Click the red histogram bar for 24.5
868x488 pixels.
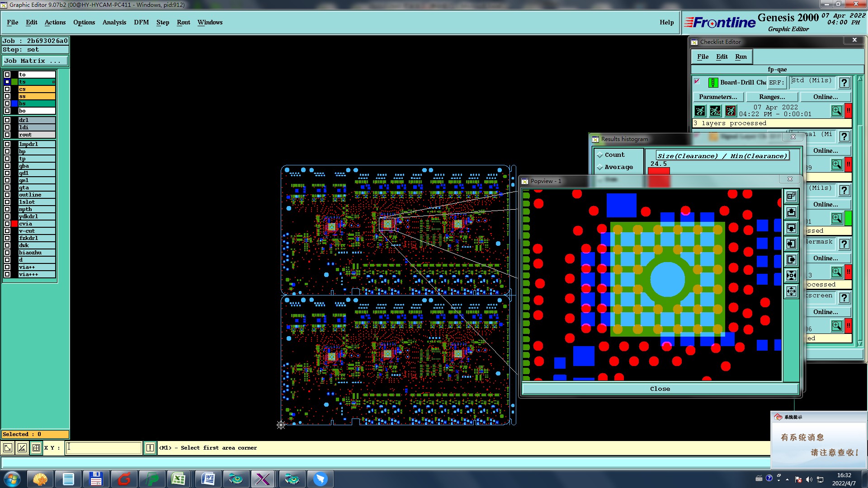[658, 171]
